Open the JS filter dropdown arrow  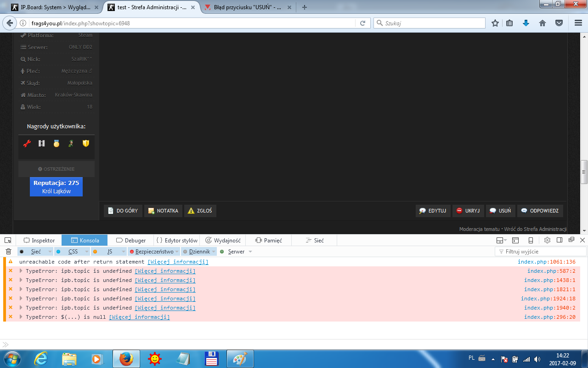[122, 252]
